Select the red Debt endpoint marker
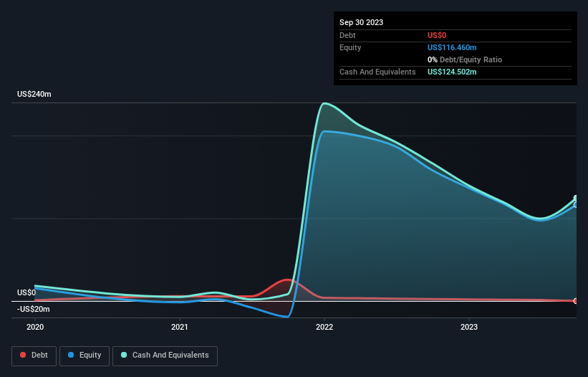The width and height of the screenshot is (588, 377). click(x=576, y=301)
